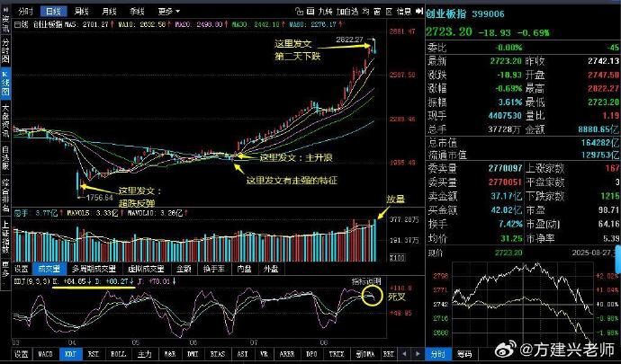This screenshot has width=621, height=364.
Task: Select the KDJ indicator tab
Action: pos(70,354)
